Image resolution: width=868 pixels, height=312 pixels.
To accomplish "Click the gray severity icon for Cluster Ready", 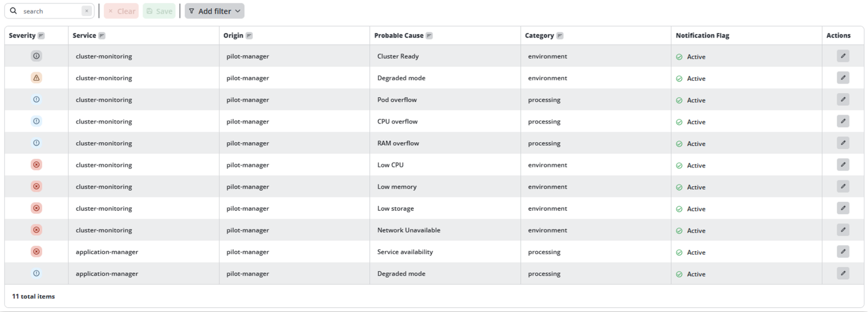I will 36,56.
